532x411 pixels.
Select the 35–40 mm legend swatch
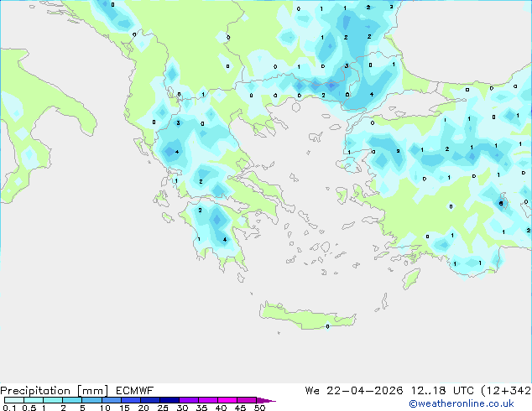(208, 400)
